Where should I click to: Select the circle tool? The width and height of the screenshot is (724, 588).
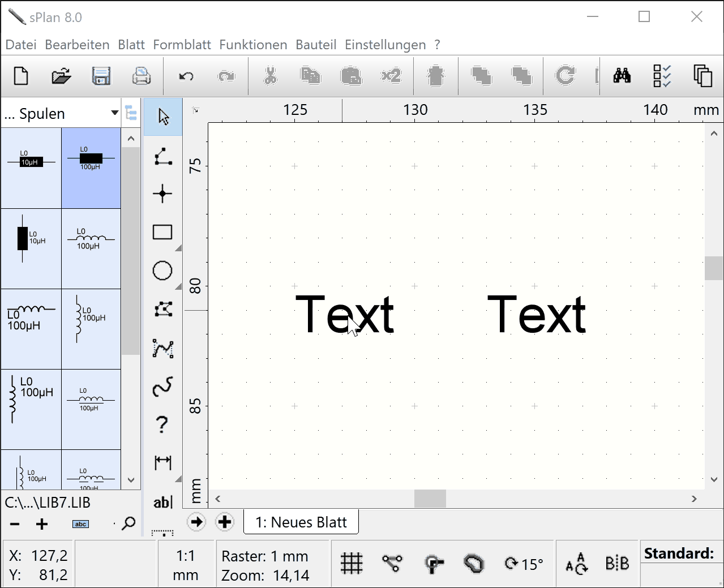pyautogui.click(x=162, y=271)
